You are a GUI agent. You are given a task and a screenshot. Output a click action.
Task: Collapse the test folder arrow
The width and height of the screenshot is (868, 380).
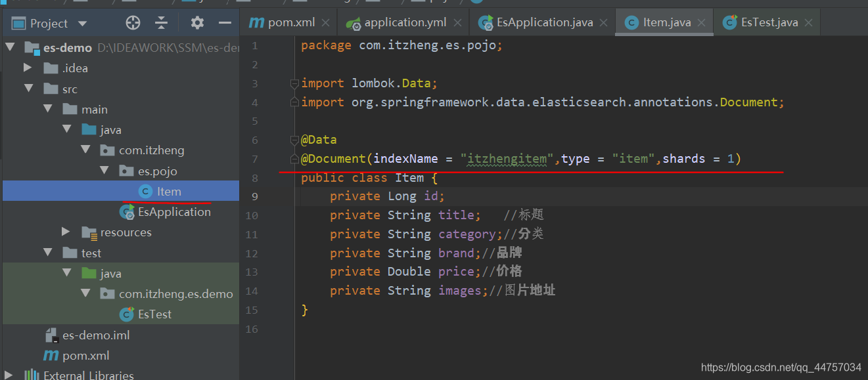pyautogui.click(x=47, y=253)
